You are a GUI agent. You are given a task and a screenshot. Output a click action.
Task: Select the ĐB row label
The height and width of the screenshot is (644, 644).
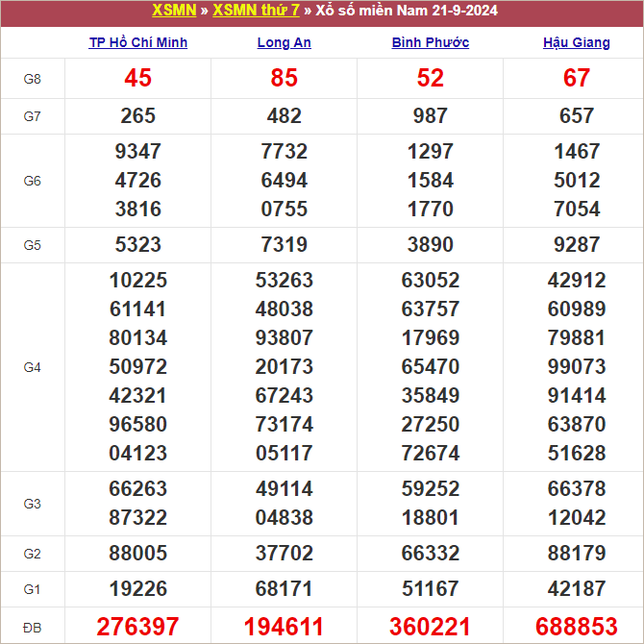[32, 628]
